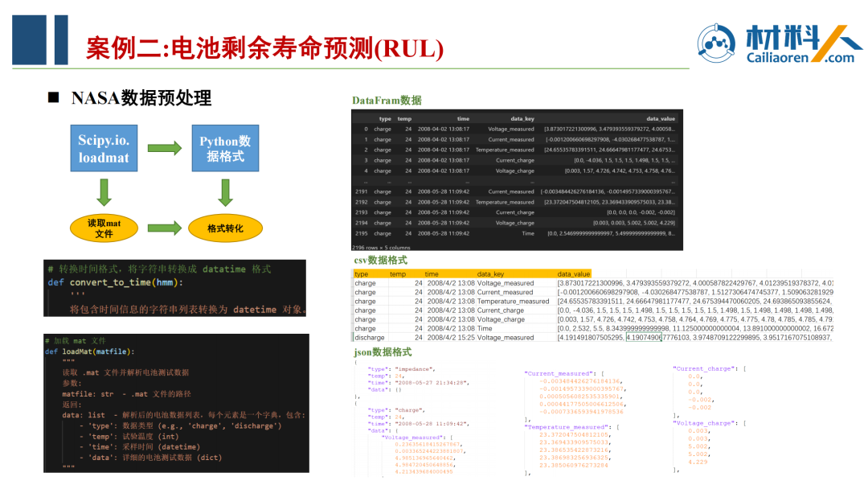This screenshot has width=868, height=489.
Task: Click the 'matfile: str - .mat 文件的路径' line
Action: click(x=126, y=394)
